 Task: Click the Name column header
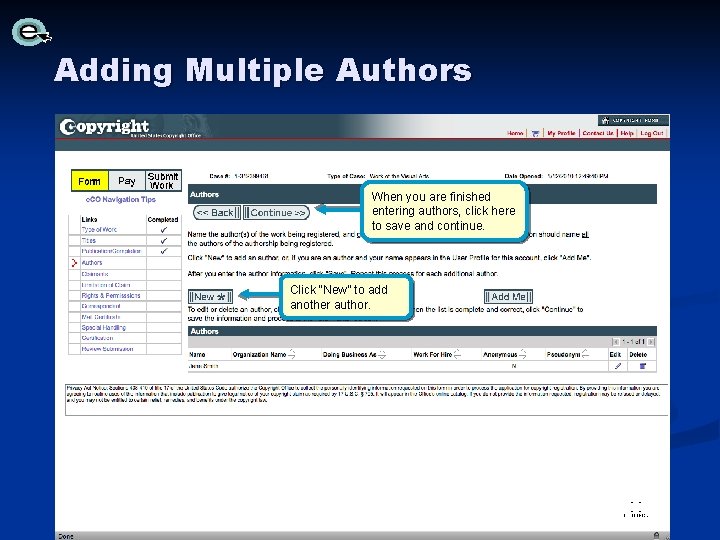click(197, 354)
